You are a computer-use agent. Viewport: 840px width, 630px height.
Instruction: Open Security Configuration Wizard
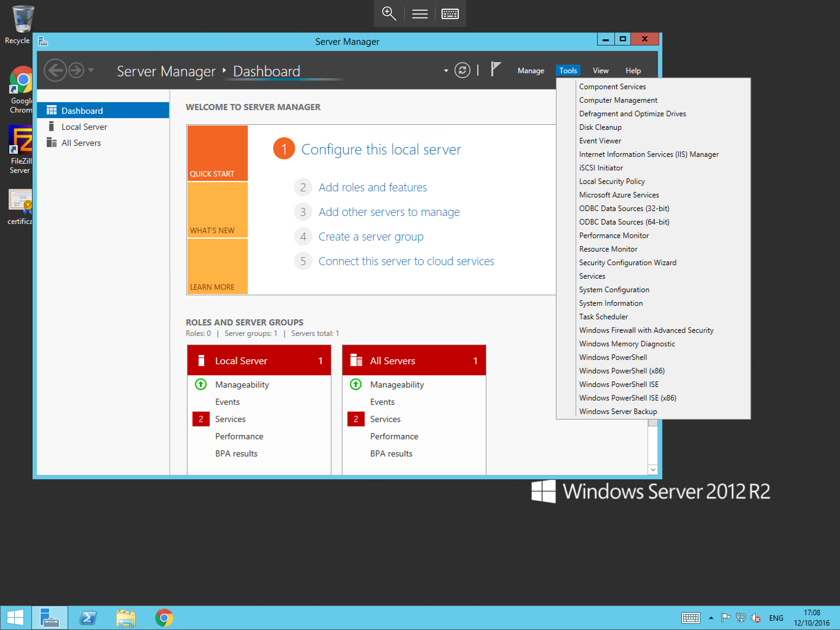tap(653, 263)
